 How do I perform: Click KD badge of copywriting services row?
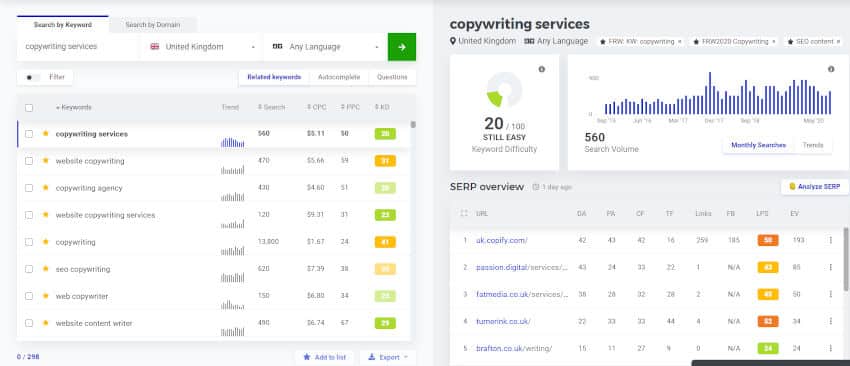pos(385,134)
